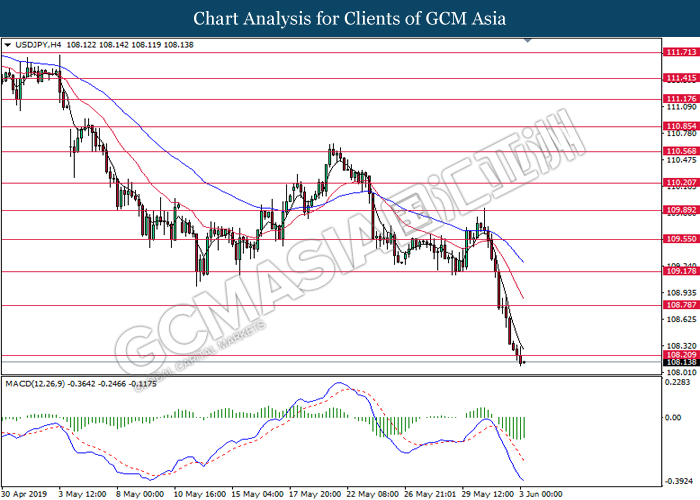700x500 pixels.
Task: Click the 29 May 12:00 time label
Action: pyautogui.click(x=488, y=494)
